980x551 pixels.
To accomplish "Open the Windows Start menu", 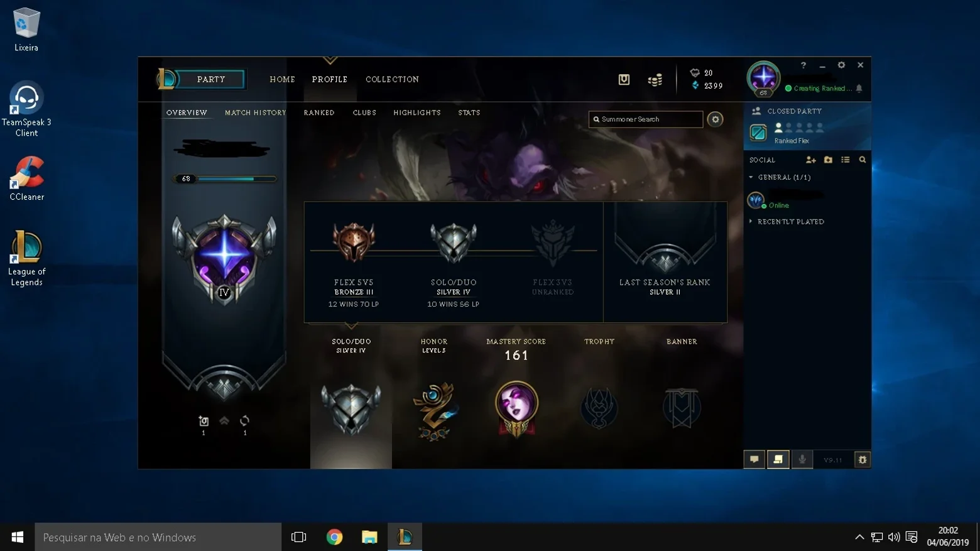I will pos(17,537).
